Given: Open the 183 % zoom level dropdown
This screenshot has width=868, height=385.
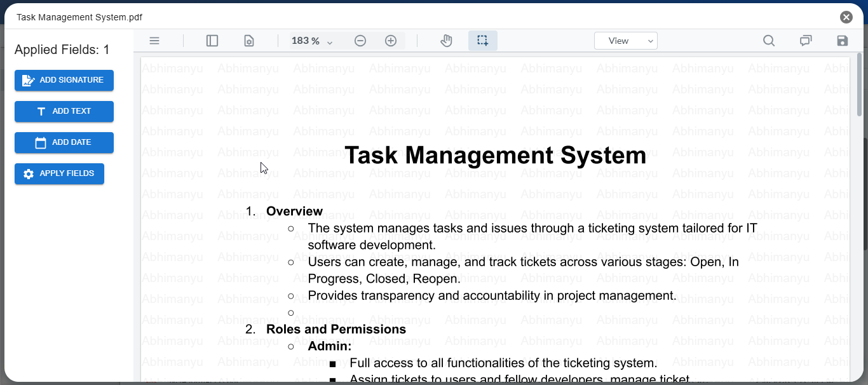Looking at the screenshot, I should coord(312,41).
